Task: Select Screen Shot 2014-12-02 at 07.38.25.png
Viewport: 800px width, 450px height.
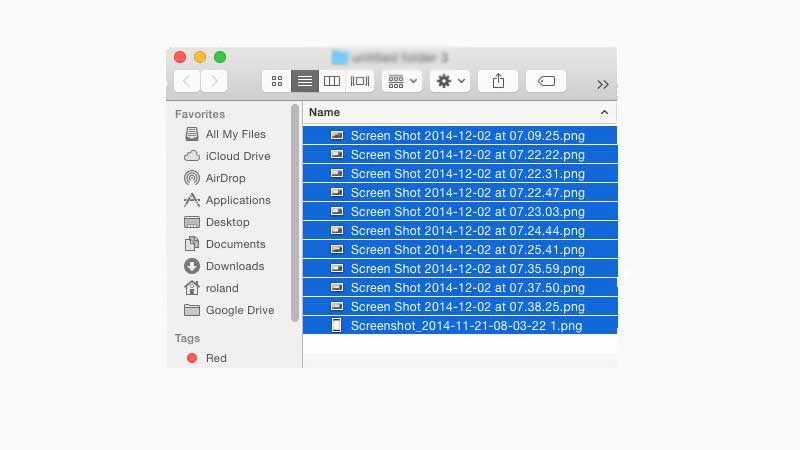Action: [x=460, y=307]
